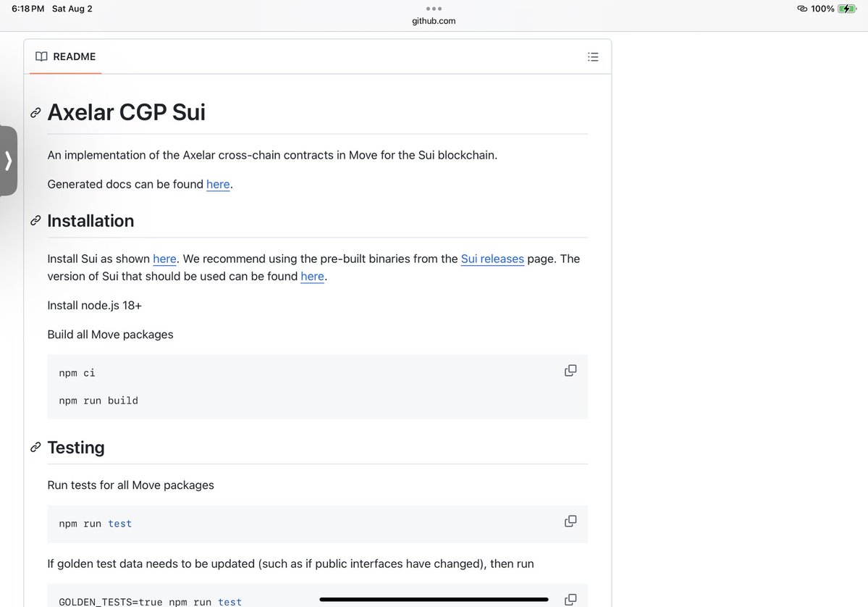Copy anchor link for Testing heading
This screenshot has height=607, width=868.
coord(35,447)
